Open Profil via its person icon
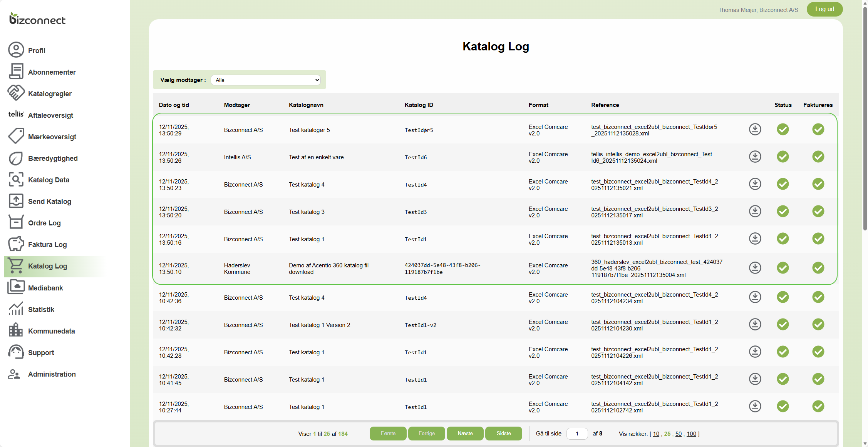This screenshot has height=447, width=868. click(16, 50)
